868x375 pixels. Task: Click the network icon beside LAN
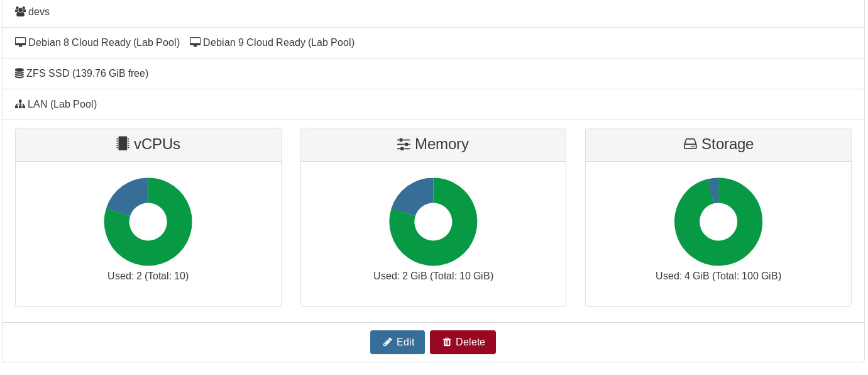pos(20,104)
